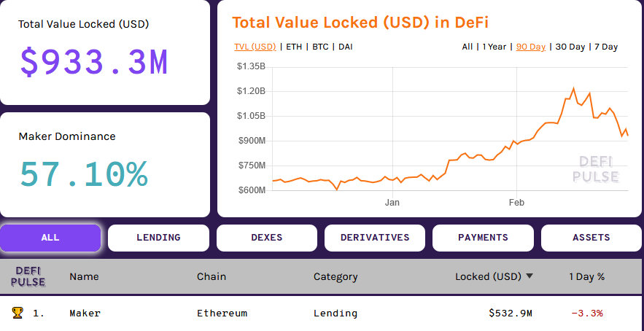644x331 pixels.
Task: Set chart range to All
Action: [468, 47]
